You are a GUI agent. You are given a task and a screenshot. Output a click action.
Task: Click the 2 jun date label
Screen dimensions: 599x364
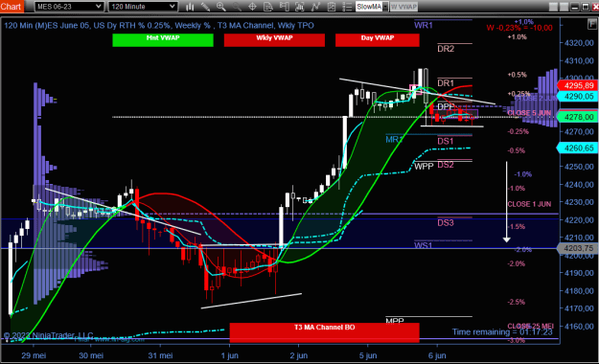coord(299,355)
